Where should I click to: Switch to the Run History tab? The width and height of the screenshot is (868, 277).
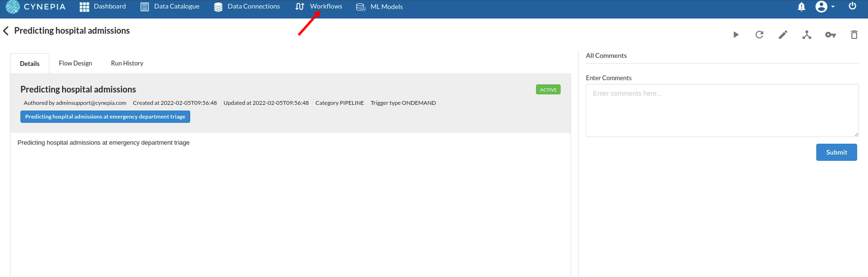pos(127,63)
